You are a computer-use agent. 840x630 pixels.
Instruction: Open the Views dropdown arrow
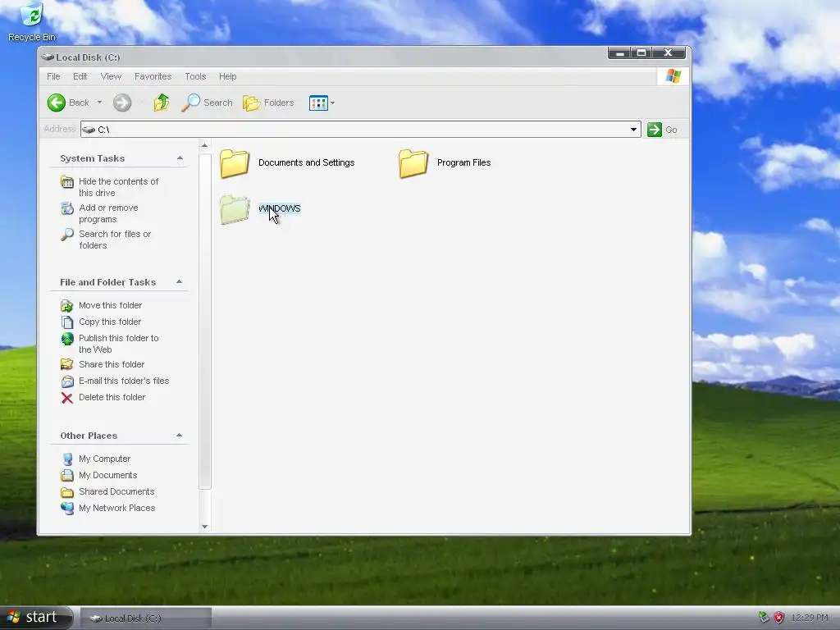pos(333,103)
